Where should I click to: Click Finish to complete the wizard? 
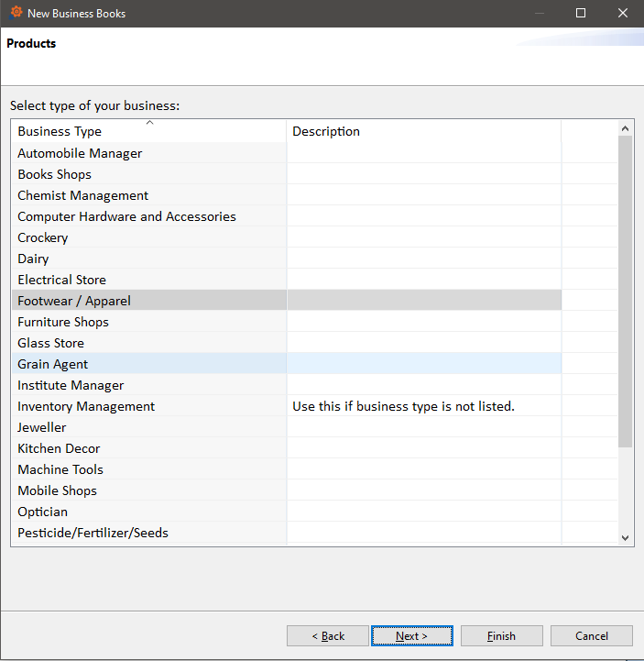501,636
